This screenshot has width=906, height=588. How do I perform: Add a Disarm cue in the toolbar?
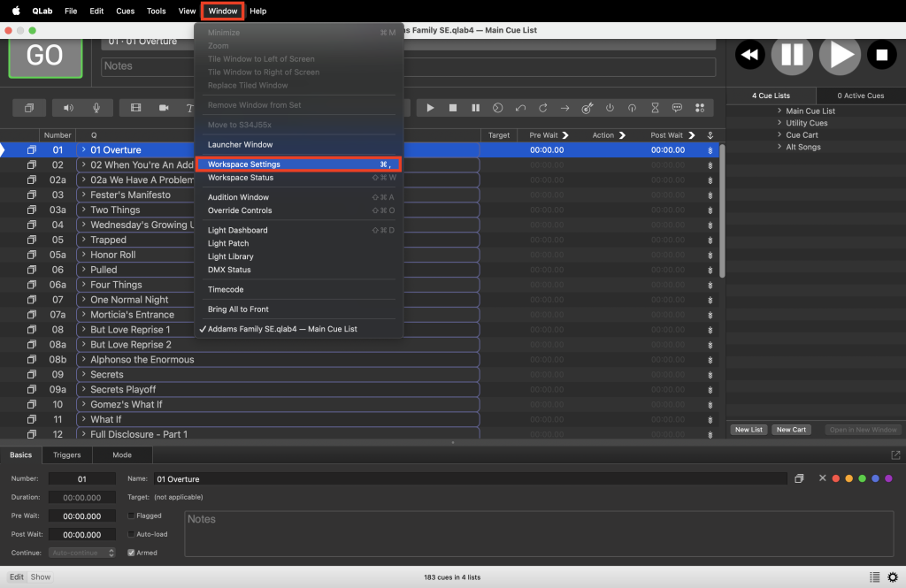click(632, 108)
